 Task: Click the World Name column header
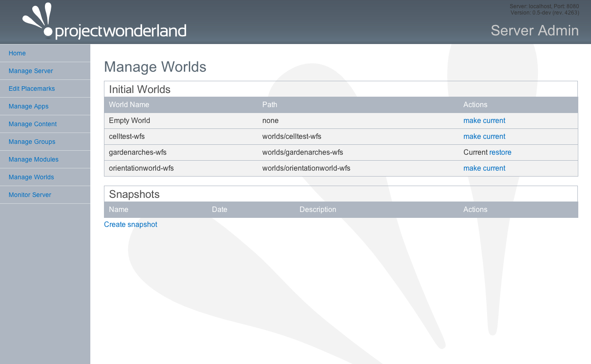point(129,105)
